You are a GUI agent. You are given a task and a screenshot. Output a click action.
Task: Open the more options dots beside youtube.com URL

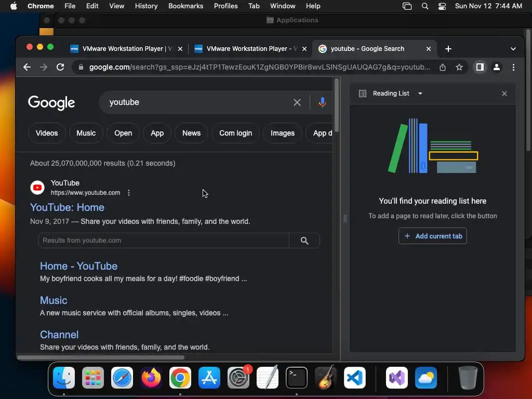click(129, 193)
